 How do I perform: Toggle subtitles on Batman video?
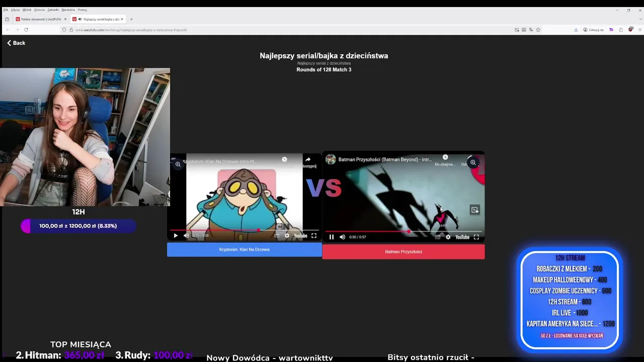coord(437,237)
